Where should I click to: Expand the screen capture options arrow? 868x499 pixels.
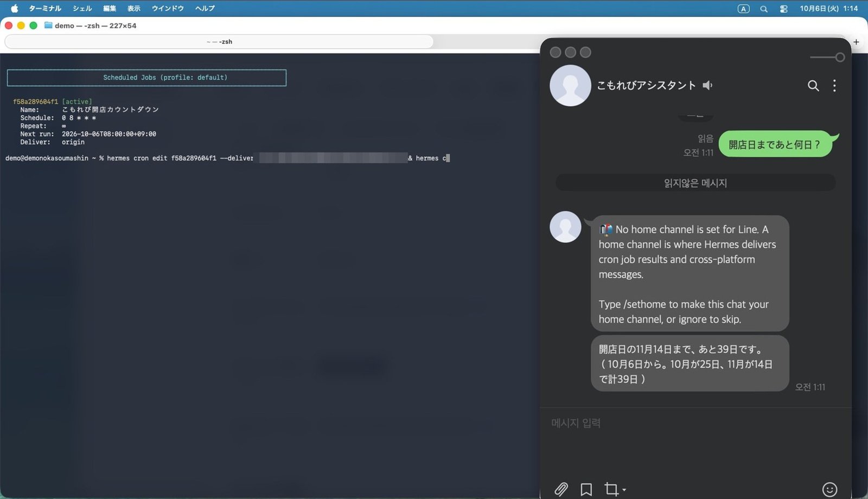[624, 490]
